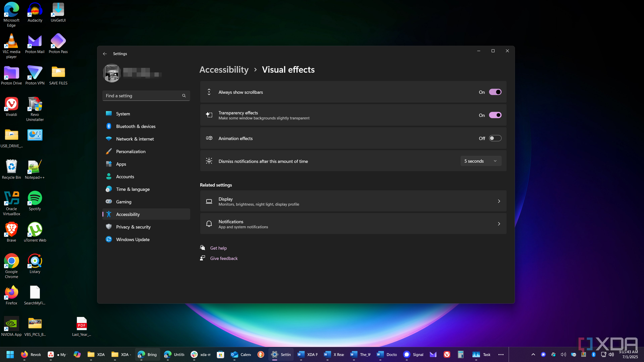Click the search magnifier icon in Settings
644x362 pixels.
tap(184, 96)
